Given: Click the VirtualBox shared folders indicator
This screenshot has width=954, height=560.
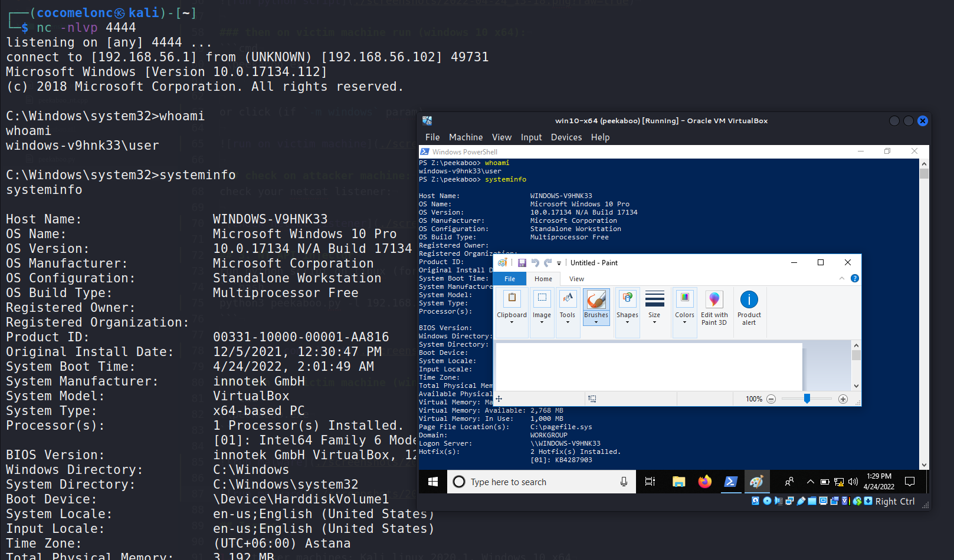Looking at the screenshot, I should pos(812,501).
